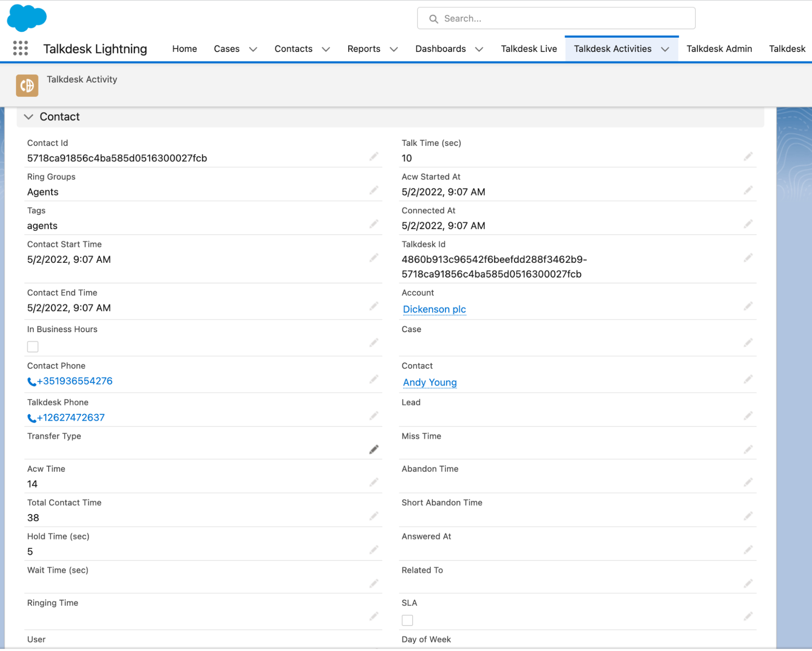Viewport: 812px width, 651px height.
Task: Toggle the In Business Hours checkbox
Action: coord(33,347)
